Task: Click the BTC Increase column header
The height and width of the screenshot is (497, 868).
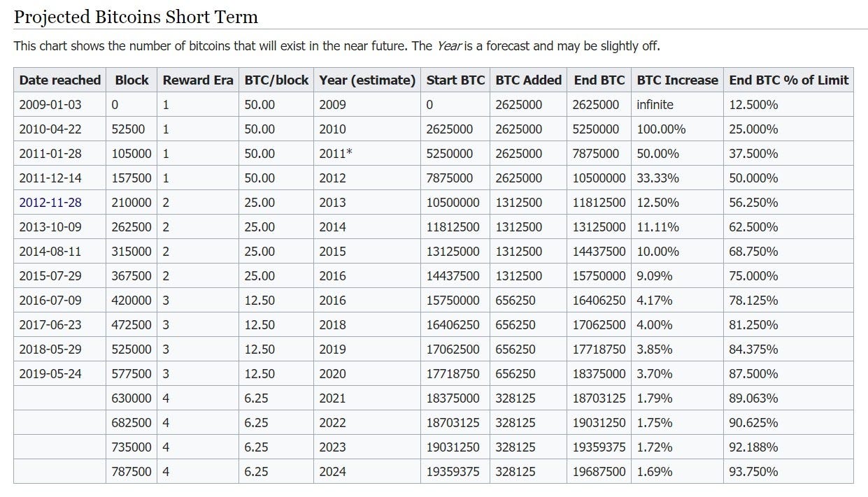Action: [x=677, y=80]
